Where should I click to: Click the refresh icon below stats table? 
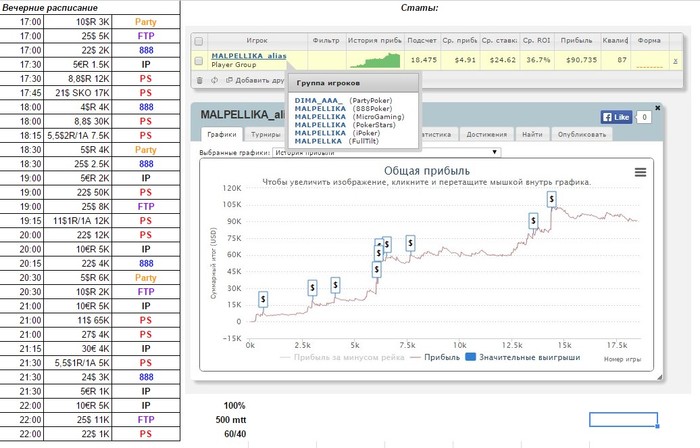pyautogui.click(x=214, y=80)
